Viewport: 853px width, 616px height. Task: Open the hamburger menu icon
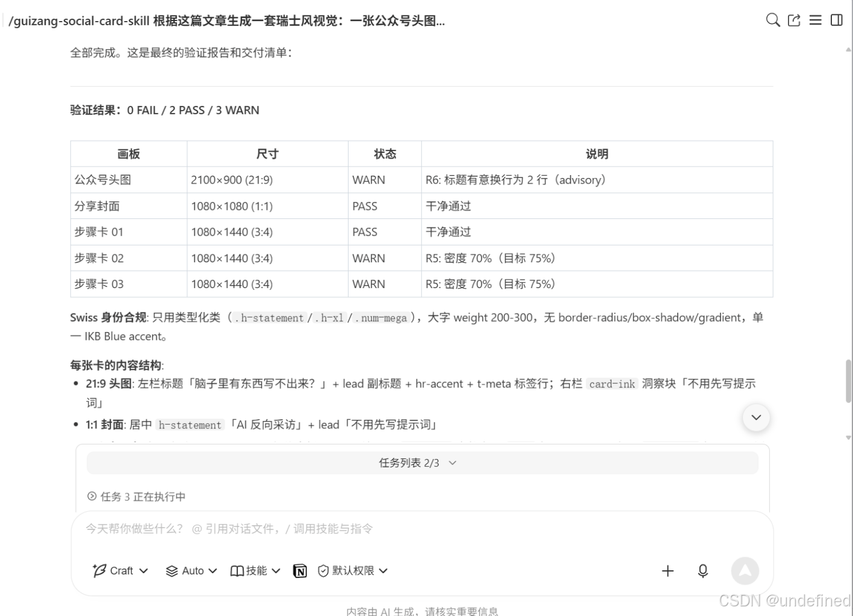point(816,20)
